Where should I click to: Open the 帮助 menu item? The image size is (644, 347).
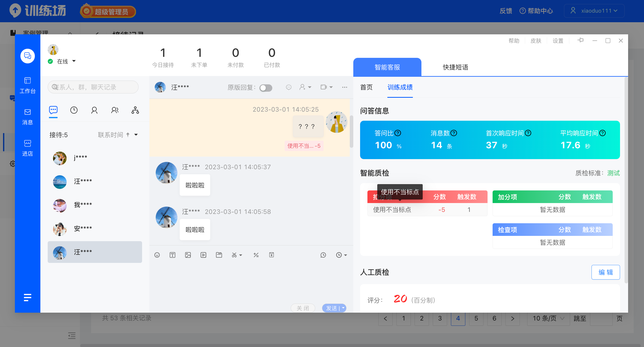tap(514, 41)
